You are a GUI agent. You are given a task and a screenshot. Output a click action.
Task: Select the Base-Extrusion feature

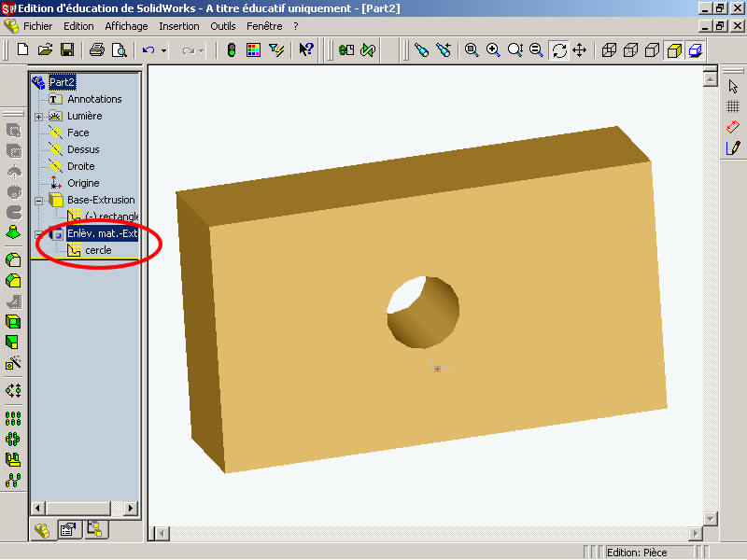[x=101, y=200]
